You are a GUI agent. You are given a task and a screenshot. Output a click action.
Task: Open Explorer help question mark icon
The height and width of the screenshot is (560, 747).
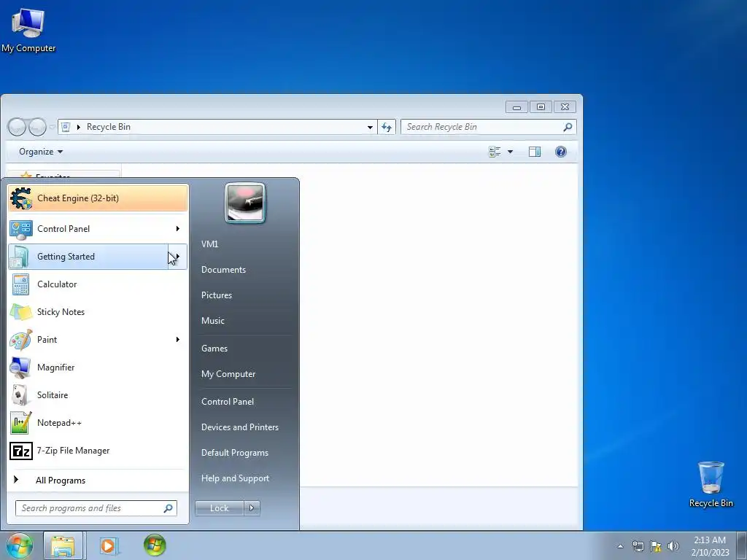561,152
